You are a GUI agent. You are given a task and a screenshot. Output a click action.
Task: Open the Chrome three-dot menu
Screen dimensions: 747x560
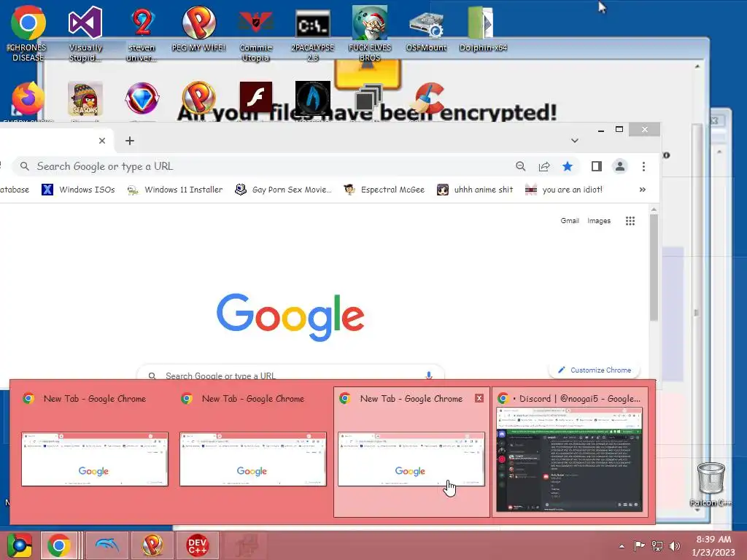(x=643, y=166)
